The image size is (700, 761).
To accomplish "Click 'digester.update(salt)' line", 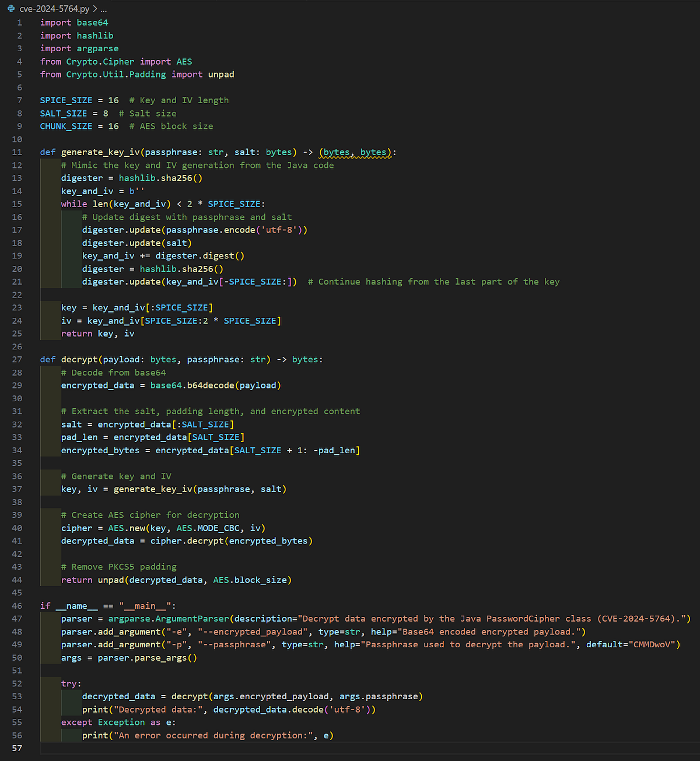I will pos(137,243).
